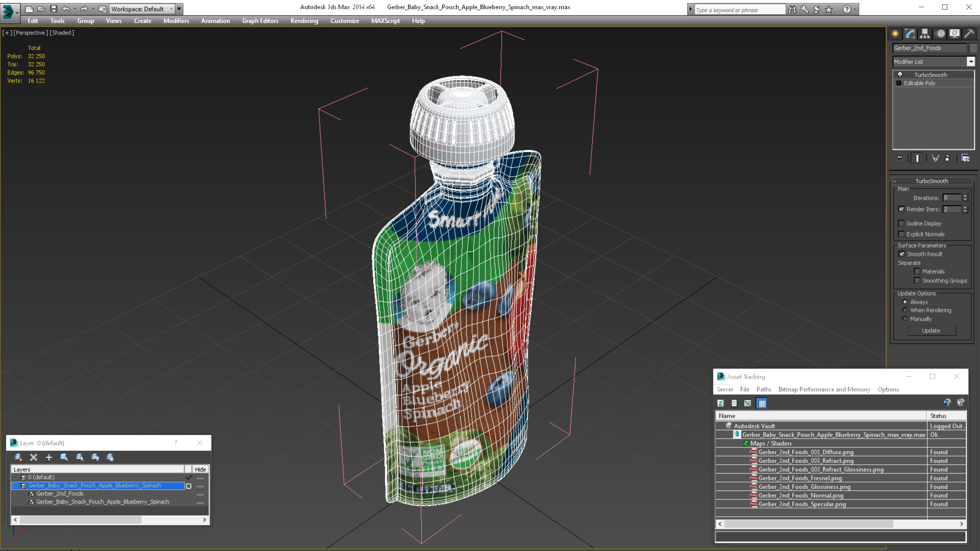Open the Motion command panel tab
The image size is (980, 551).
click(x=940, y=34)
